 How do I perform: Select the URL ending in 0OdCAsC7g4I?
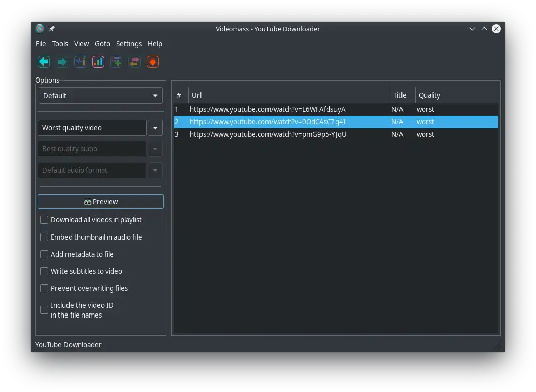(267, 122)
